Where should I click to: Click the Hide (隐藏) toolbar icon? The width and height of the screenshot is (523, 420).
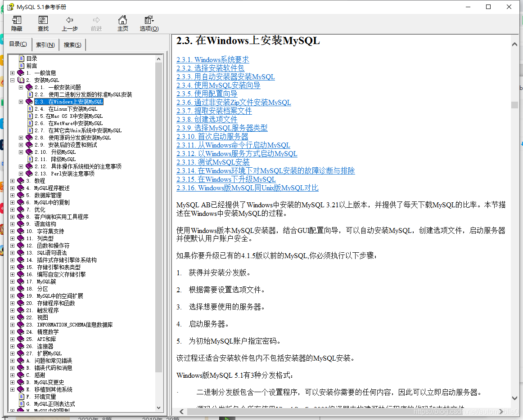click(17, 20)
